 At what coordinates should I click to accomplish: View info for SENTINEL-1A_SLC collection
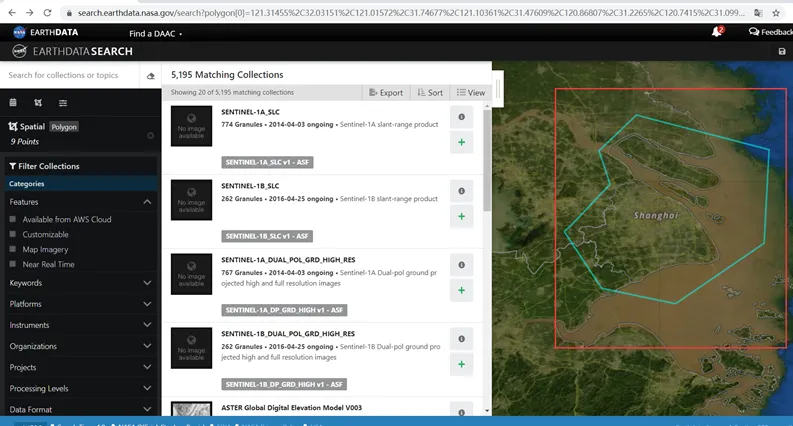(461, 117)
